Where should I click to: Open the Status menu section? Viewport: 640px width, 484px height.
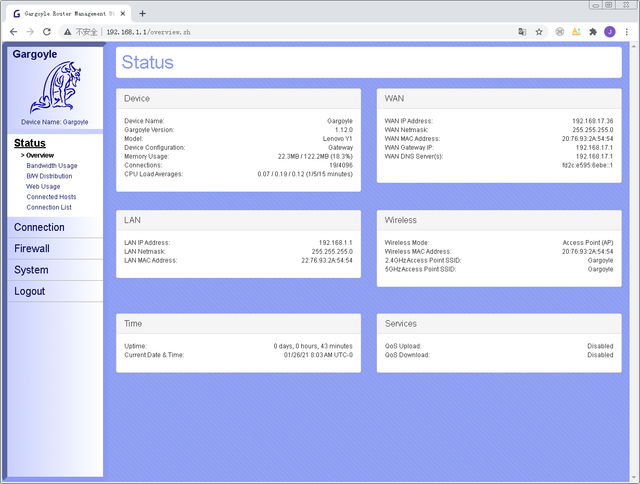point(30,143)
